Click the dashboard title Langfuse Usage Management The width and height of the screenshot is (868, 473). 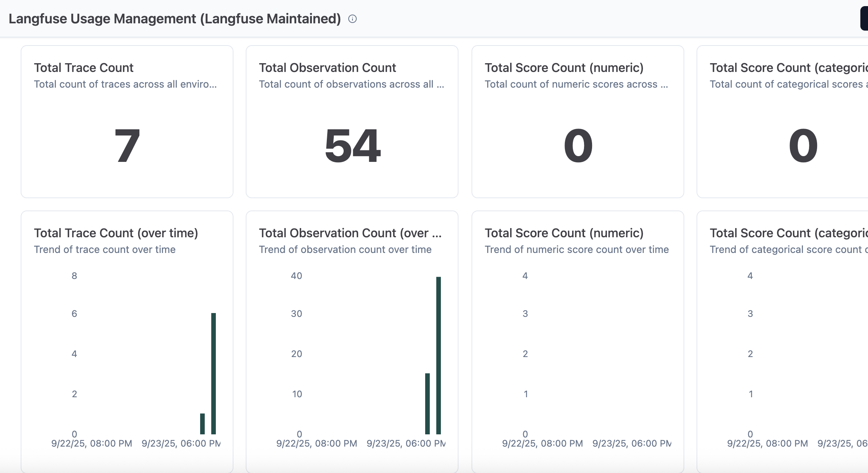pyautogui.click(x=175, y=19)
